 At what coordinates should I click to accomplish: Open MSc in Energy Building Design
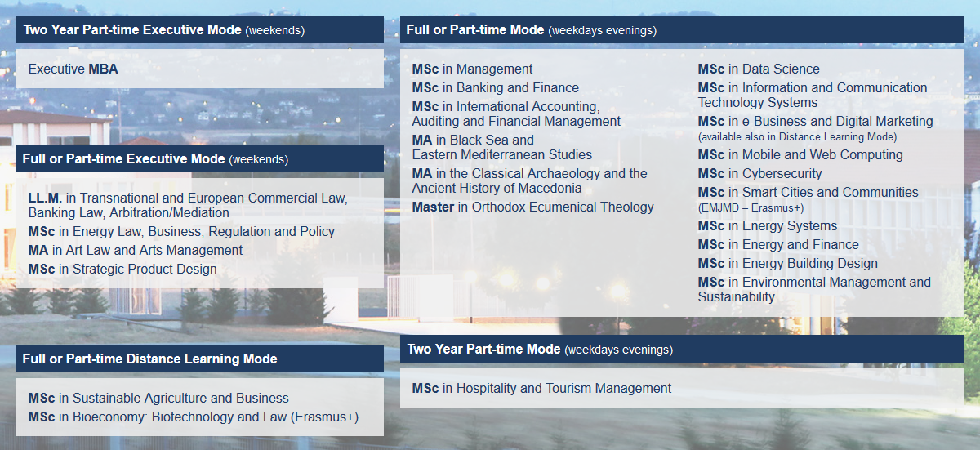pos(788,263)
